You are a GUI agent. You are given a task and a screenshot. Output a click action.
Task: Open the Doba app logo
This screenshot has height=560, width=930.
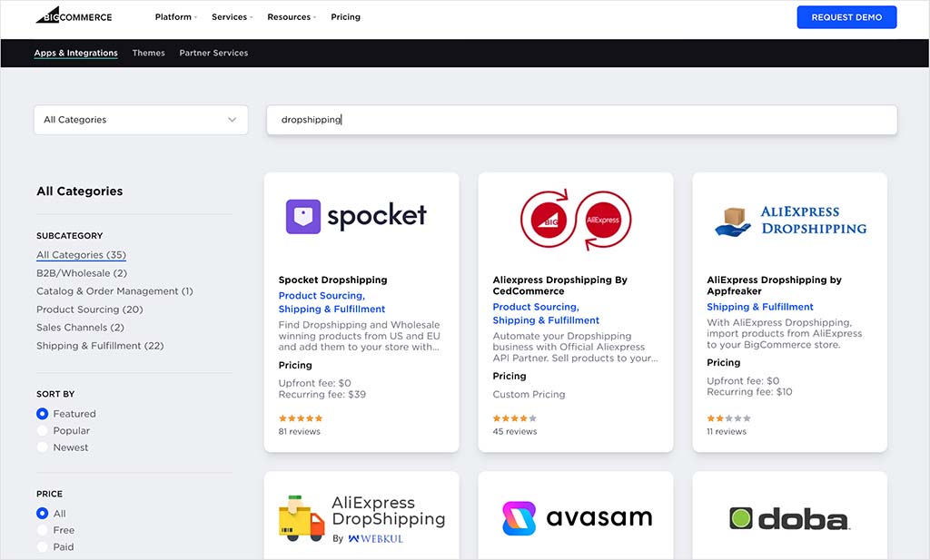click(x=789, y=518)
